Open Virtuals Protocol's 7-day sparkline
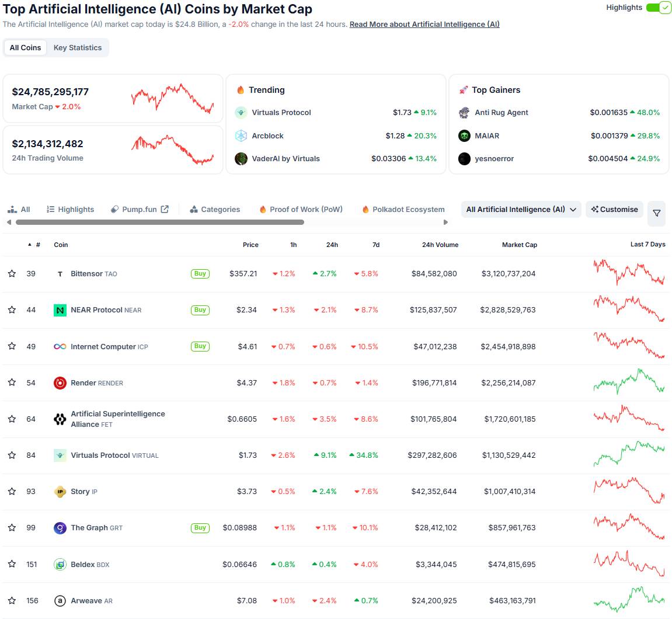Image resolution: width=672 pixels, height=619 pixels. [629, 454]
